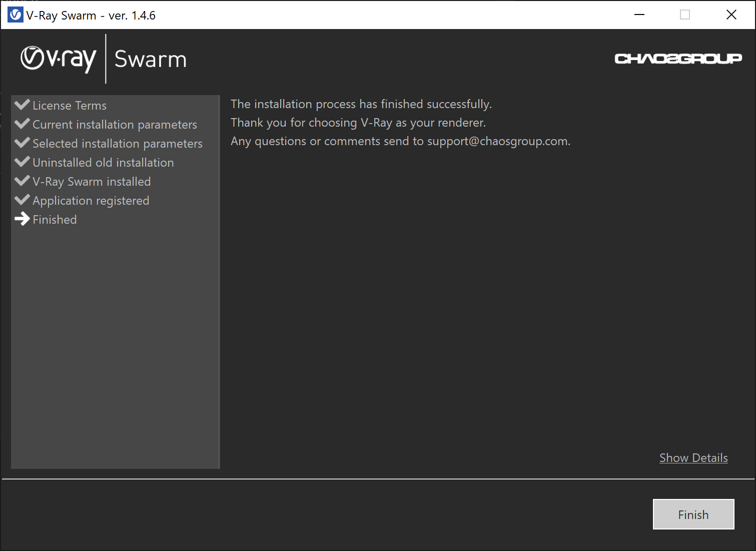This screenshot has height=551, width=756.
Task: Click the arrow icon beside Finished
Action: tap(23, 219)
